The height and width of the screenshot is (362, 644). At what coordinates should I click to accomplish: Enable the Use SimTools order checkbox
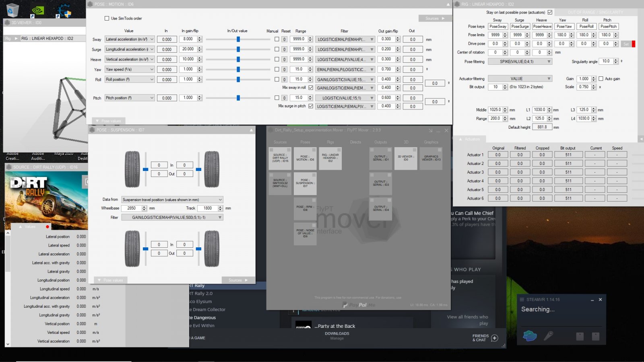pos(107,19)
